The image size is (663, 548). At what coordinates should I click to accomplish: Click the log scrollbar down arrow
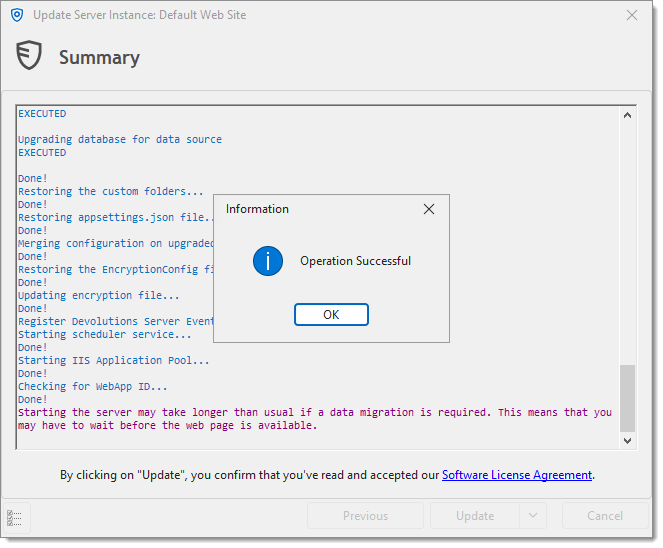click(x=627, y=441)
